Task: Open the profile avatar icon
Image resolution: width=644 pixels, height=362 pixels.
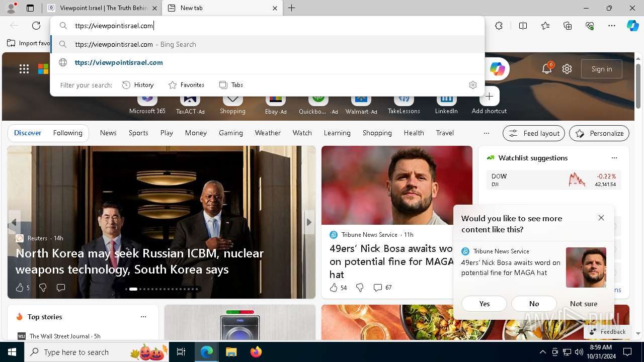Action: (x=11, y=8)
